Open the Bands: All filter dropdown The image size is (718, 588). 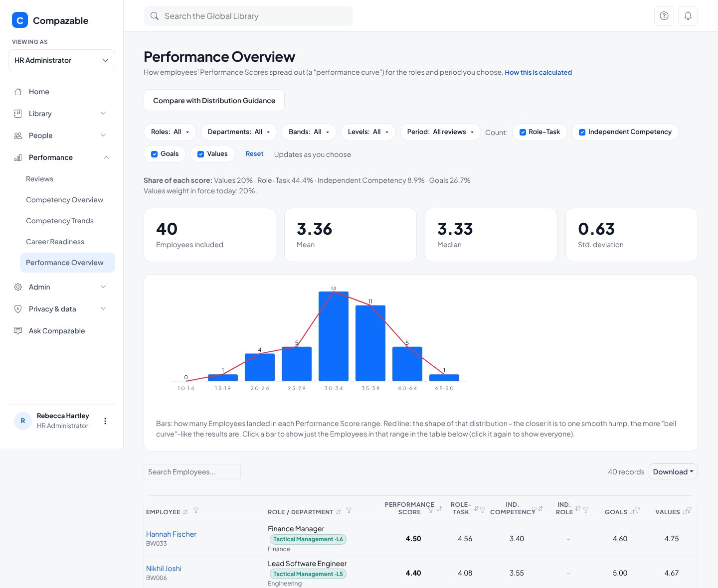(309, 132)
